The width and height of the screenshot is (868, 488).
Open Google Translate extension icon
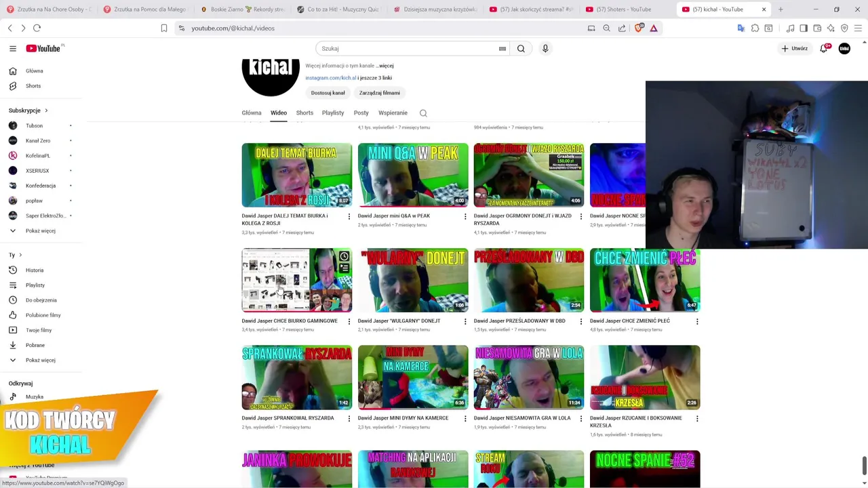[741, 28]
